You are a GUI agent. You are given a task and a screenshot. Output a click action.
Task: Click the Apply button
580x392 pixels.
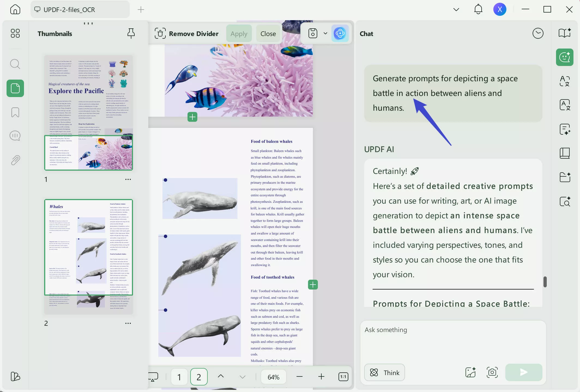click(239, 34)
